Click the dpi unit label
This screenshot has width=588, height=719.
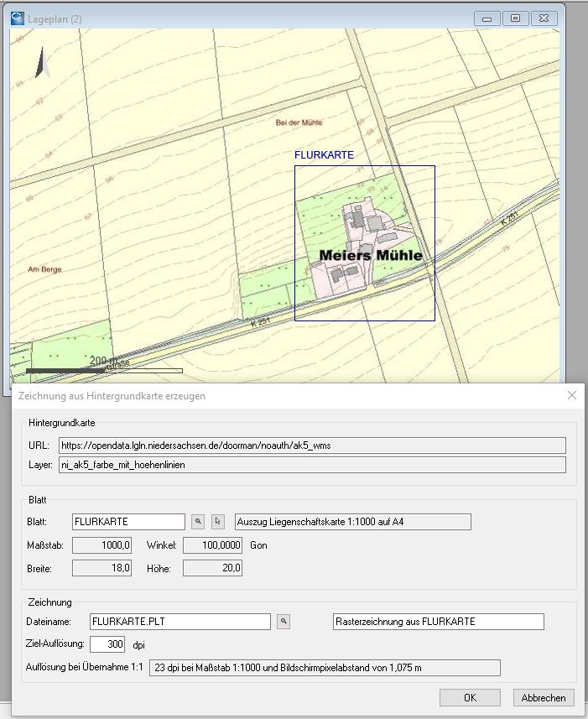click(x=139, y=644)
